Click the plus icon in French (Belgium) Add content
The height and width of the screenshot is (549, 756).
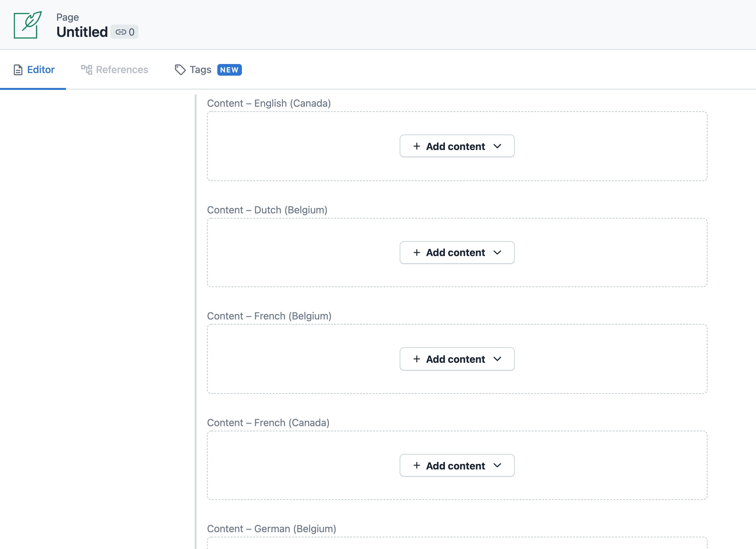coord(417,359)
